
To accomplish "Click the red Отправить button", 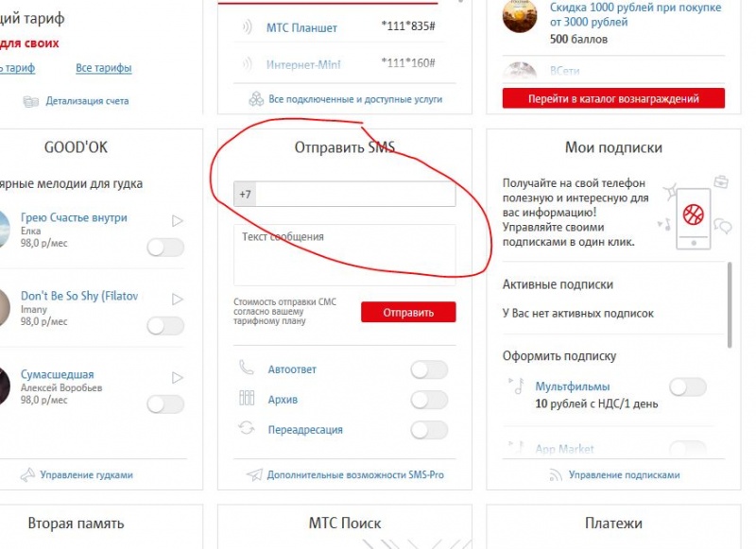I will 408,312.
